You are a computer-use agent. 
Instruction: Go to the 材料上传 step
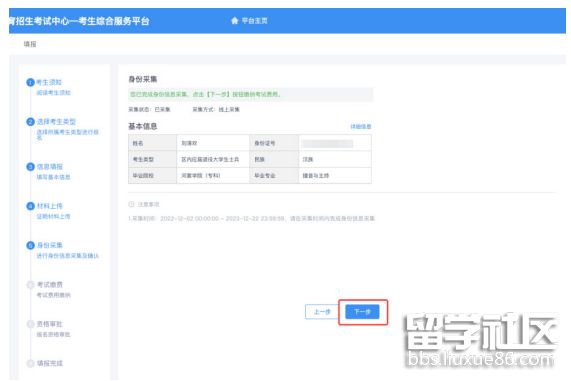click(50, 206)
